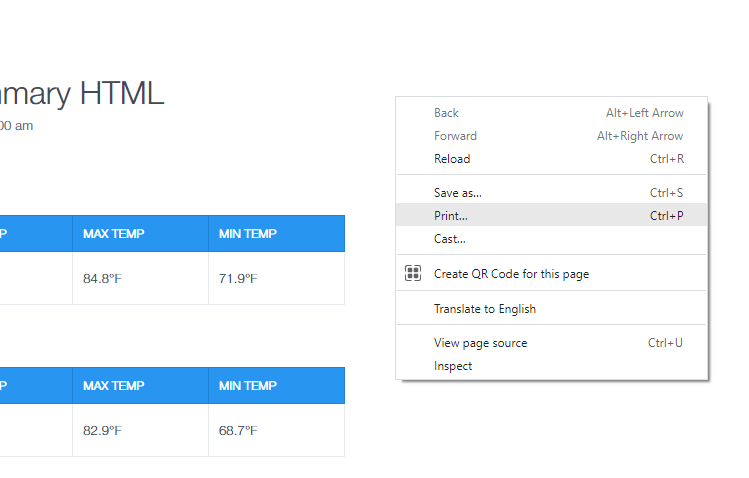The height and width of the screenshot is (478, 749).
Task: Click the 84.8°F max temperature cell
Action: coord(102,278)
